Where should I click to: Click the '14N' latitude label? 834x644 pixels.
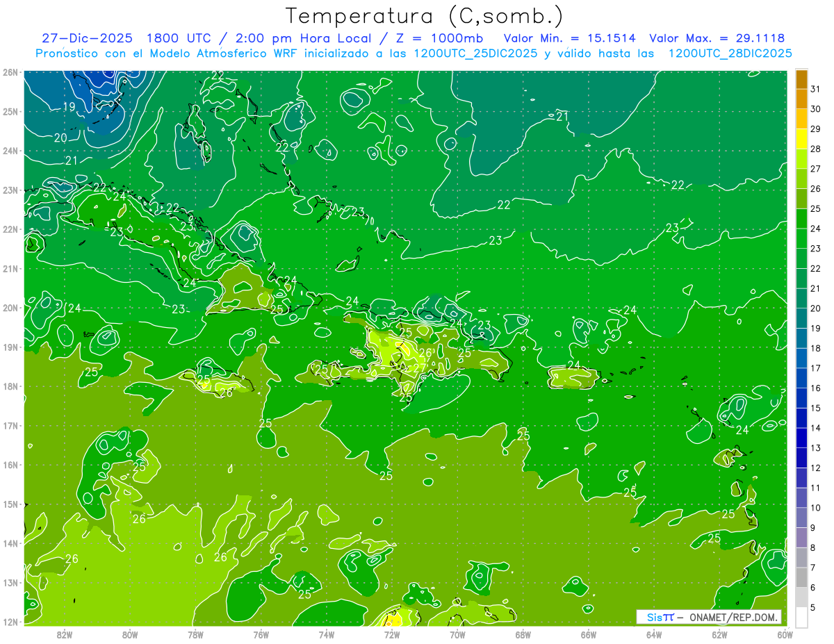pyautogui.click(x=10, y=543)
